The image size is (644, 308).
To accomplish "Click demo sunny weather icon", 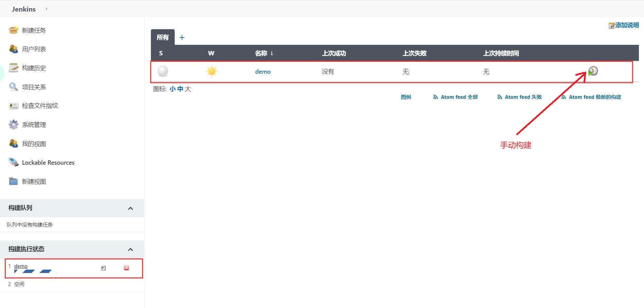I will [211, 71].
